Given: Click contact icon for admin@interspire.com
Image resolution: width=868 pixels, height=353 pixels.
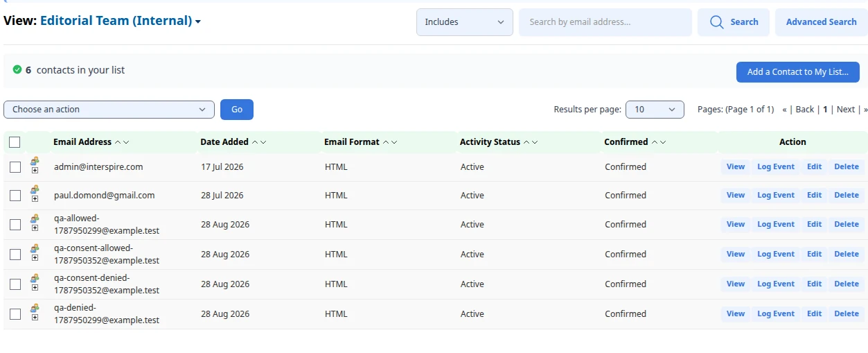Looking at the screenshot, I should (35, 161).
